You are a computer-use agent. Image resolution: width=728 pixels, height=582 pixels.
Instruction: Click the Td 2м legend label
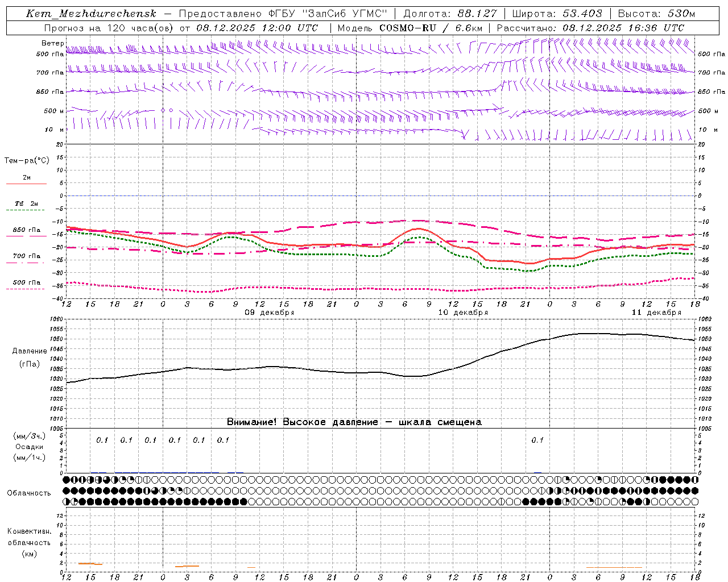tap(26, 203)
